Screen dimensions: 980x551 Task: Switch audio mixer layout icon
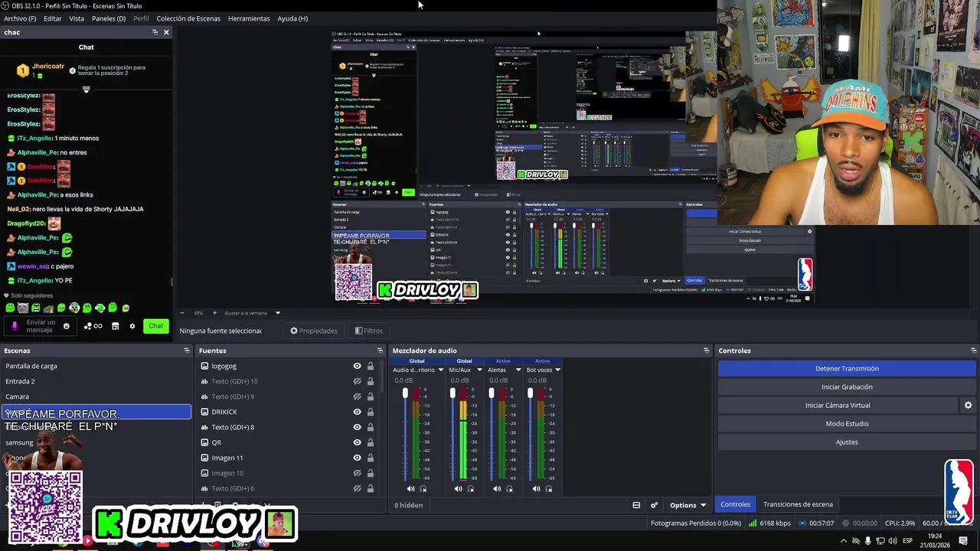coord(636,505)
